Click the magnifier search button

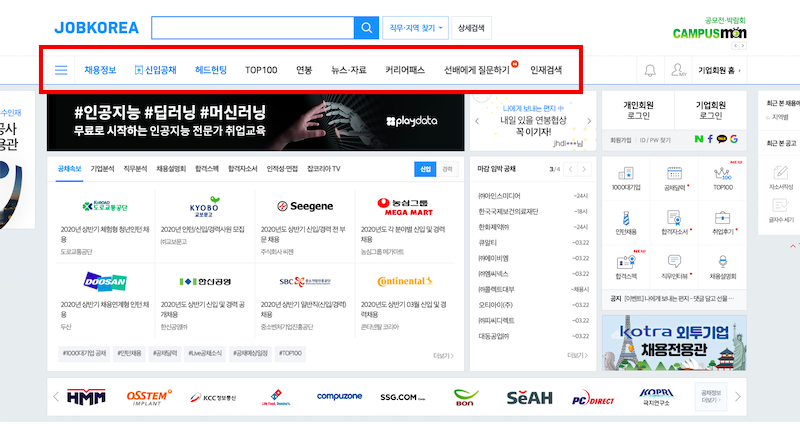tap(367, 27)
